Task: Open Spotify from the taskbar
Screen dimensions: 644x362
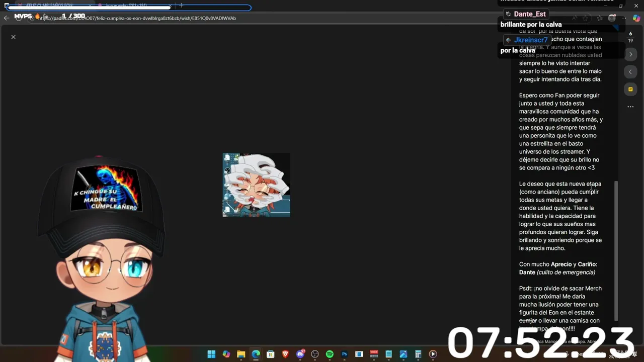Action: tap(330, 354)
